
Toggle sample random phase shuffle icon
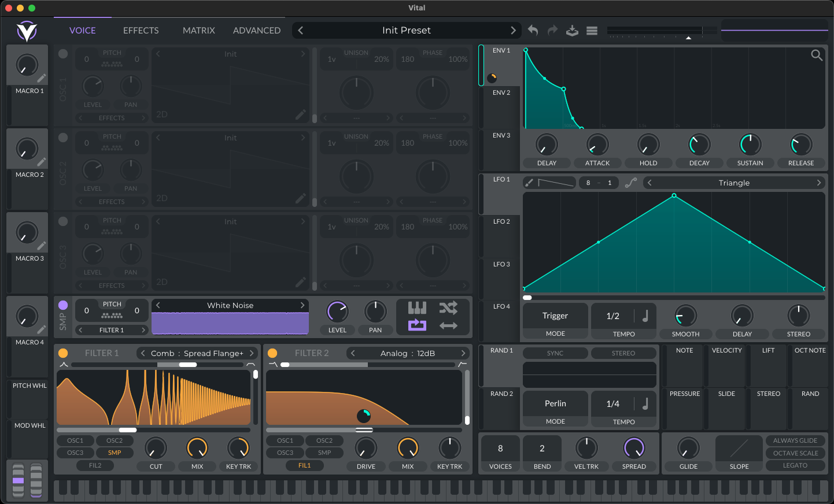coord(448,307)
